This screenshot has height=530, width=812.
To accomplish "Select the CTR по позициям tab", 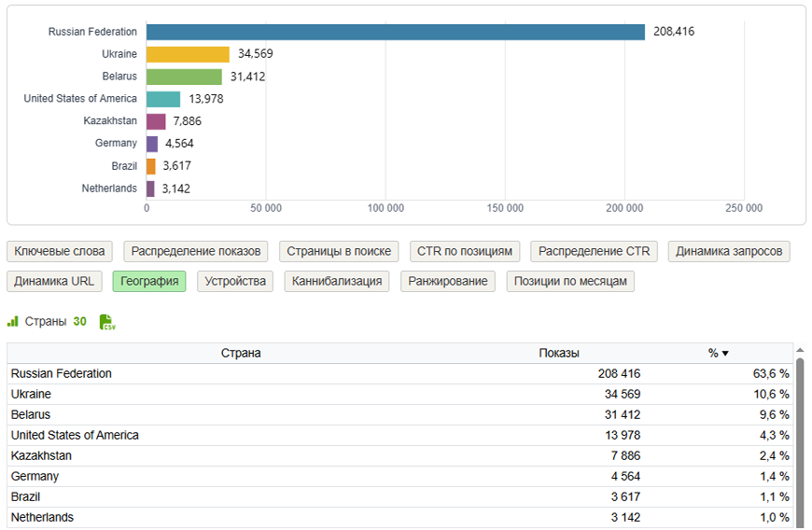I will tap(465, 251).
